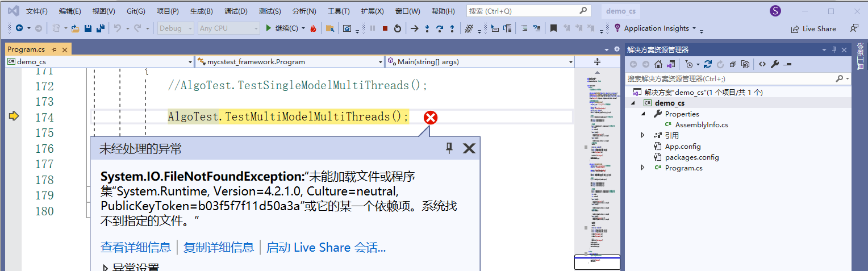Click the Solution Explorer search field

(x=738, y=78)
